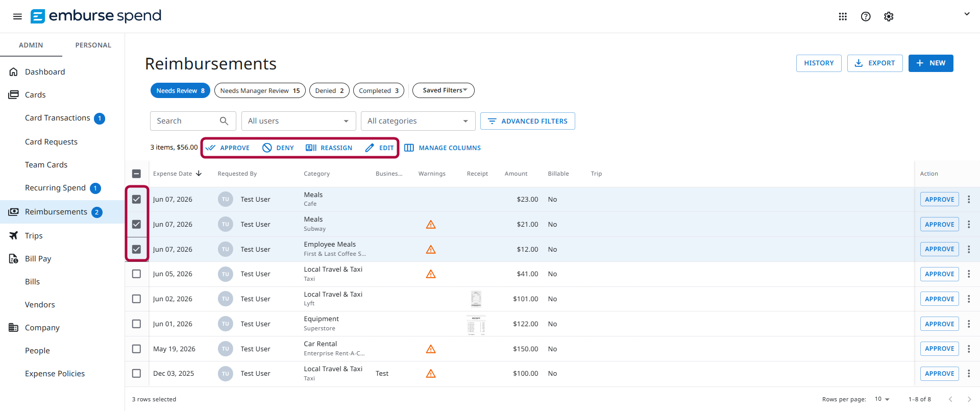Click warning icon on Car Rental row
The width and height of the screenshot is (980, 411).
431,349
